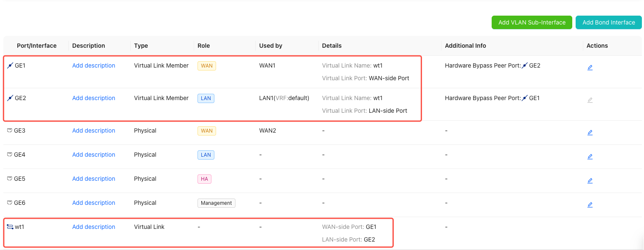Click the virtual link icon beside wt1

pyautogui.click(x=10, y=227)
